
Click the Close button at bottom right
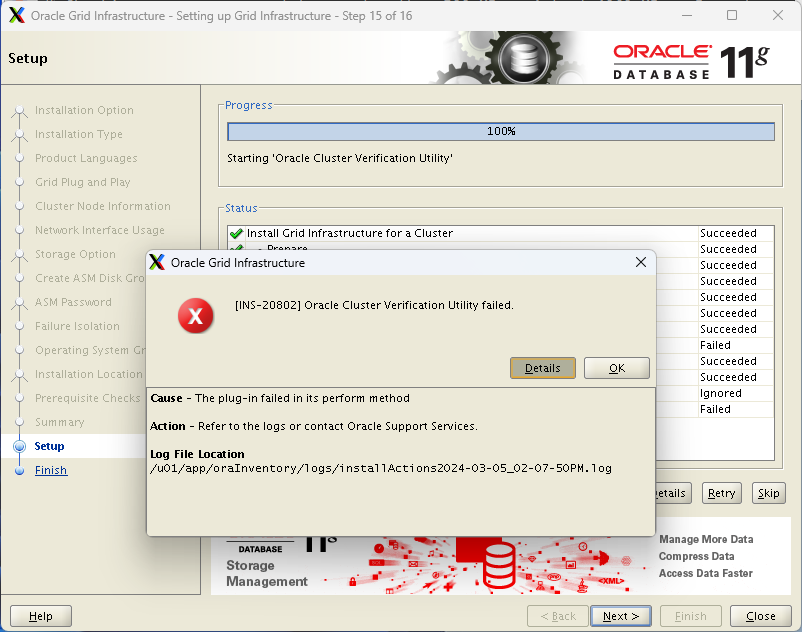click(761, 616)
